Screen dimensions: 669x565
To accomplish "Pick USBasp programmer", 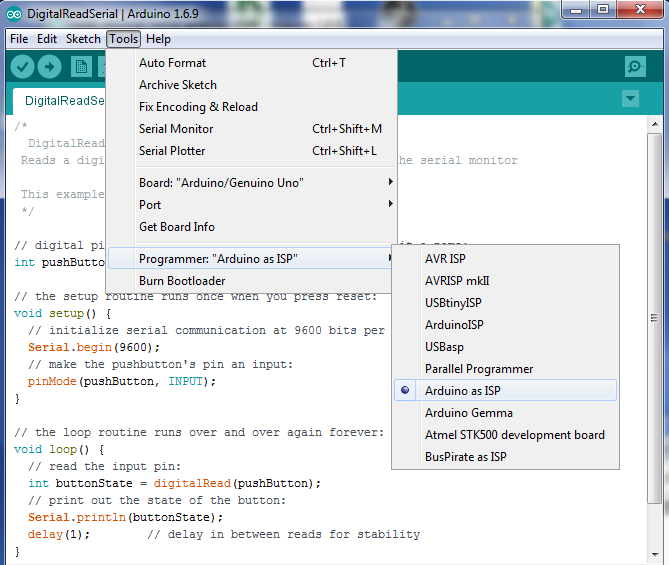I will (505, 347).
